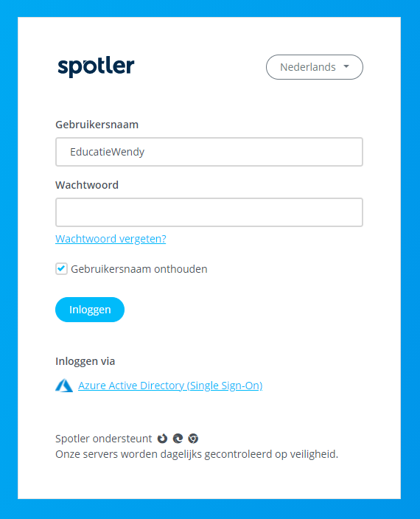Click the Spotler logo
Viewport: 420px width, 519px height.
[96, 67]
